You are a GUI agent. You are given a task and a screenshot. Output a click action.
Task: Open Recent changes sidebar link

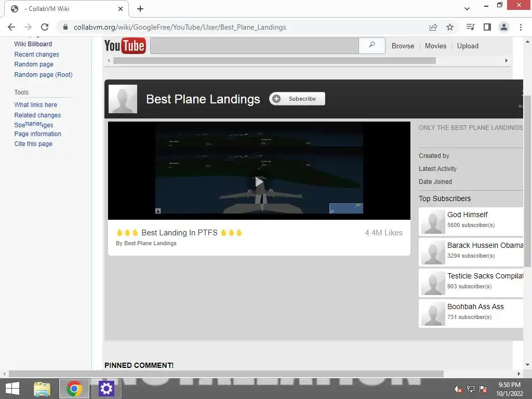pos(37,54)
